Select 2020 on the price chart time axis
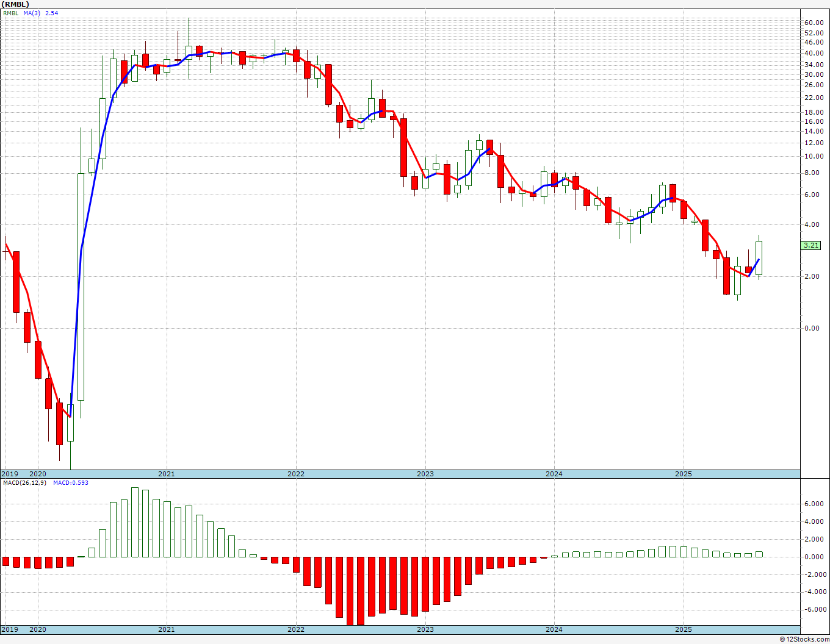 (38, 474)
